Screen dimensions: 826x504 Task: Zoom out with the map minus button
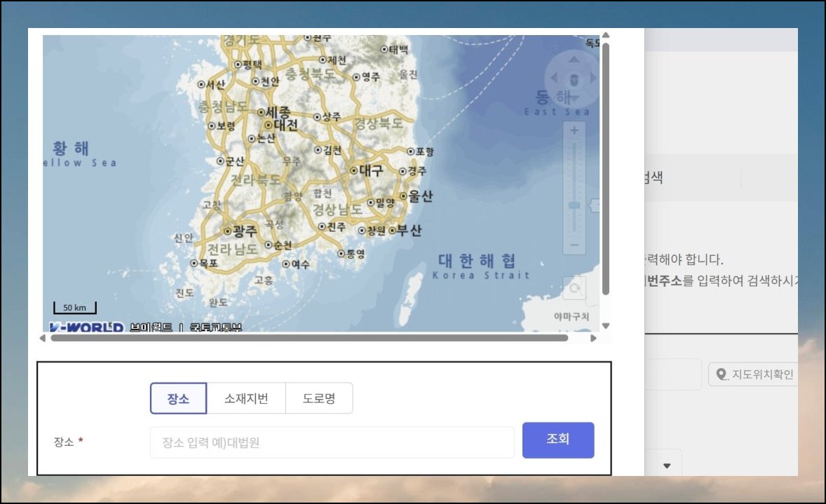click(x=574, y=245)
